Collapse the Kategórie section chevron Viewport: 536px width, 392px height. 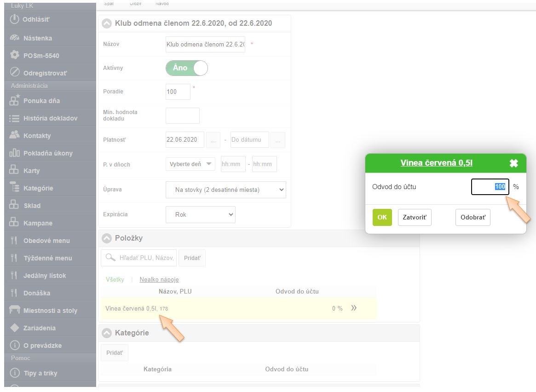click(107, 333)
